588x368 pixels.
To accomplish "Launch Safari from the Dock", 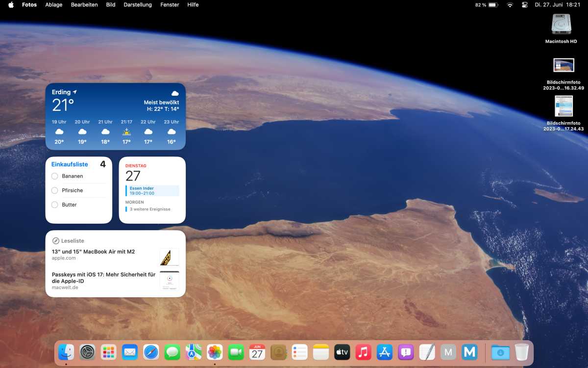I will (151, 352).
